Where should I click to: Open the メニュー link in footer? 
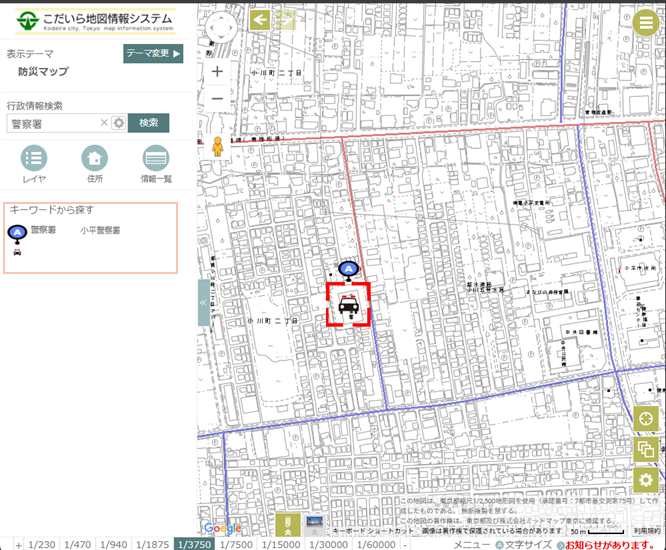coord(474,544)
